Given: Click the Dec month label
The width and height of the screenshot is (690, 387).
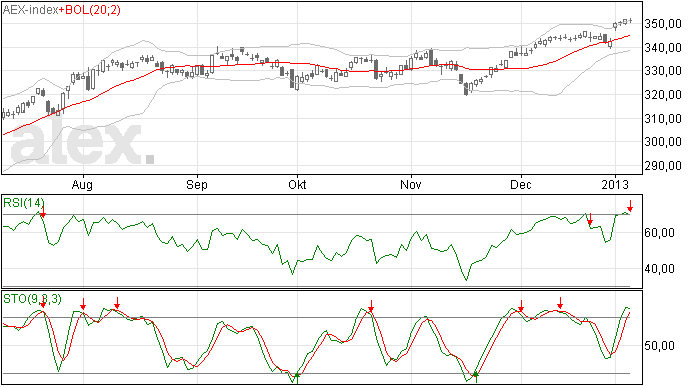Looking at the screenshot, I should point(521,184).
